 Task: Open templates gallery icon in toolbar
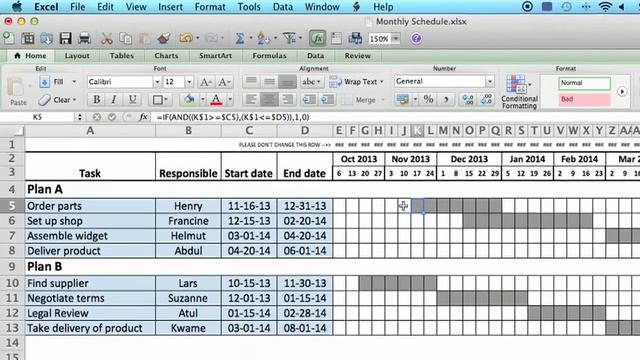[28, 38]
